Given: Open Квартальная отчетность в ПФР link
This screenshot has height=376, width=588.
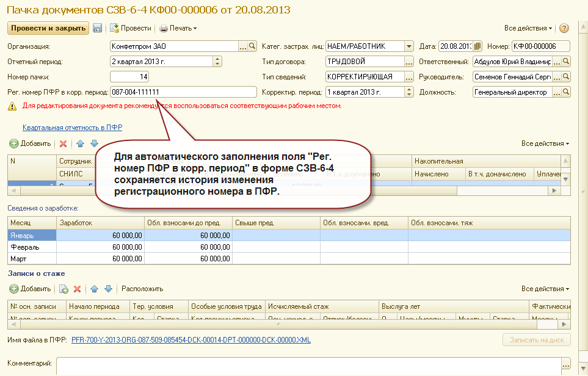Looking at the screenshot, I should (73, 128).
